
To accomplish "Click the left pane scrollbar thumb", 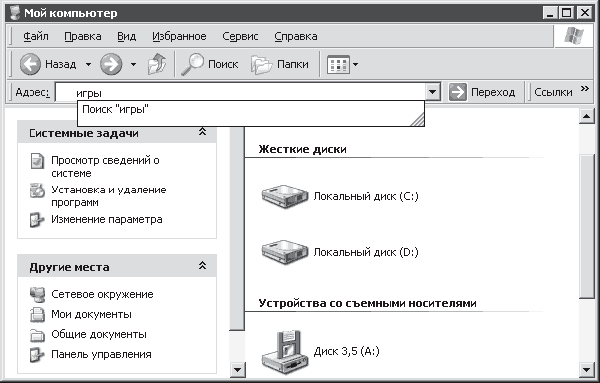I will (237, 228).
